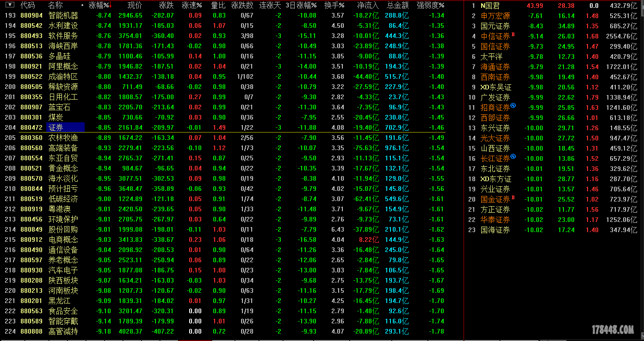The height and width of the screenshot is (341, 644).
Task: Click the red sort arrow beside 涨幅% header
Action: point(111,5)
